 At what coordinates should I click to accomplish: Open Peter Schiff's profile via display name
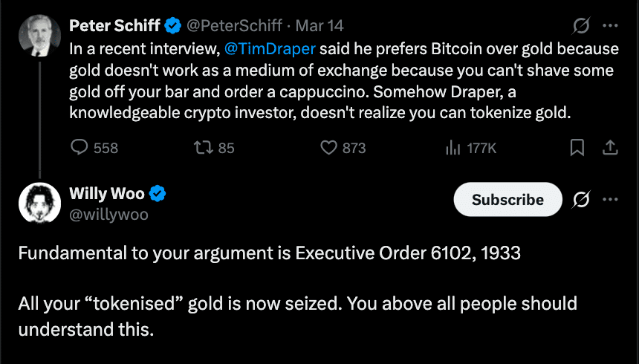click(114, 26)
